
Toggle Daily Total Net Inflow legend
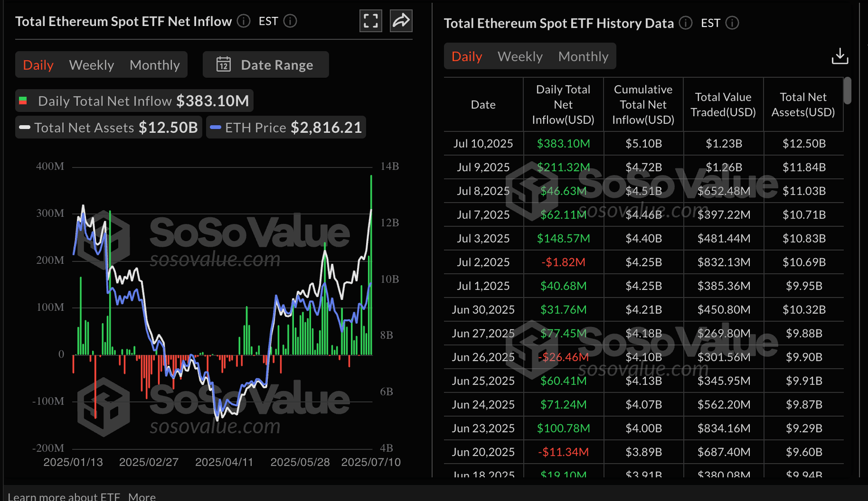(x=134, y=101)
